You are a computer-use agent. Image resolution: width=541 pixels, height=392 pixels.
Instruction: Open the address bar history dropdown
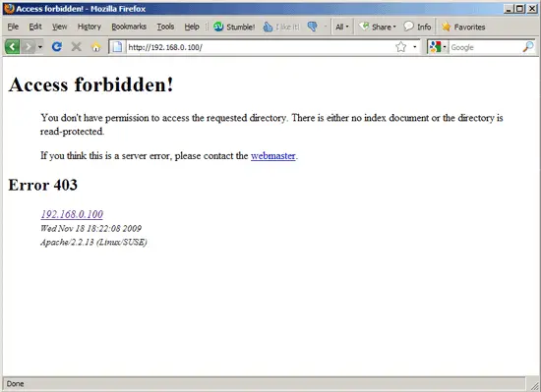pyautogui.click(x=415, y=47)
